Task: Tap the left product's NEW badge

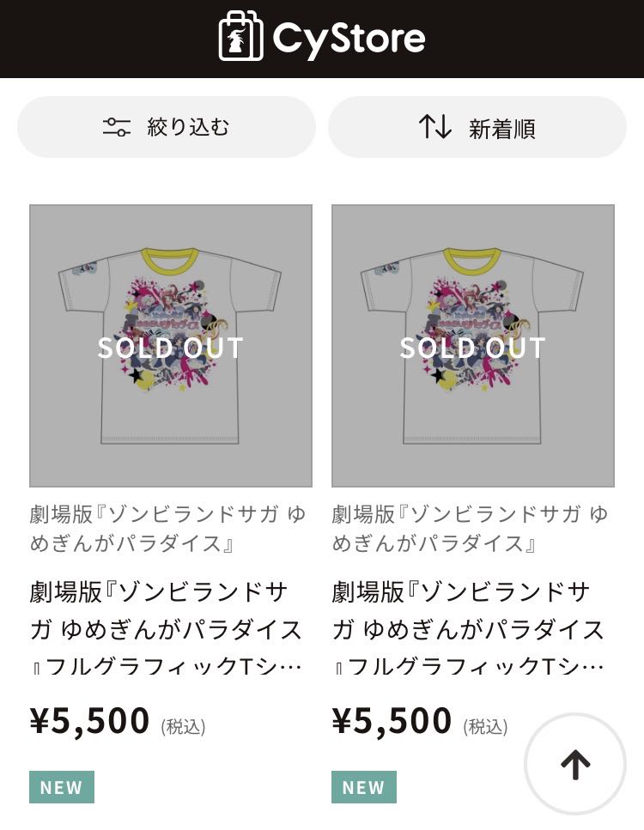Action: click(62, 787)
